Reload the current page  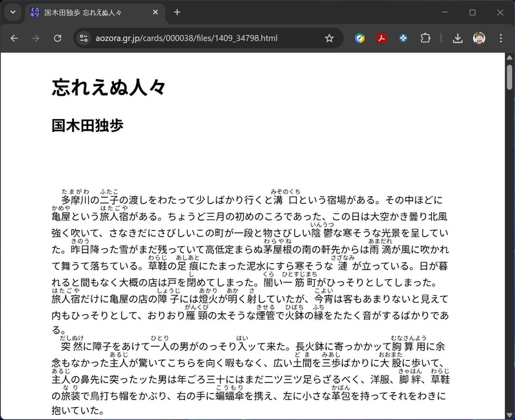click(x=57, y=39)
